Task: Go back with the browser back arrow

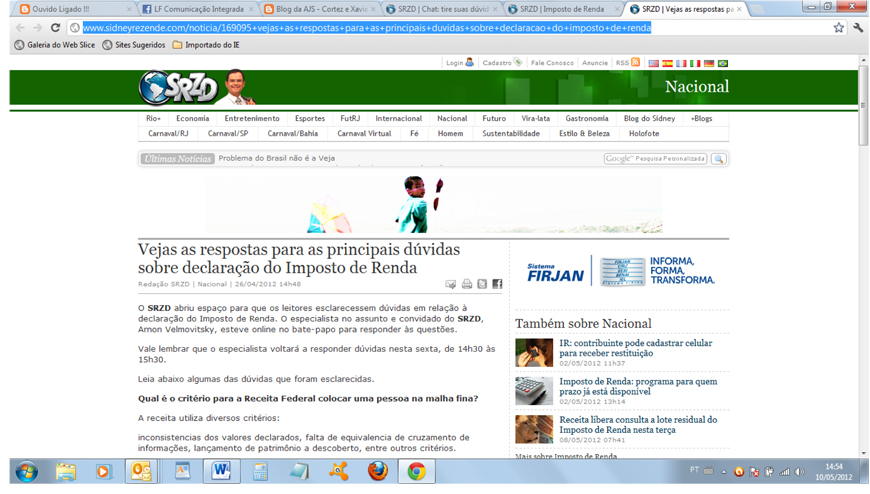Action: 20,28
